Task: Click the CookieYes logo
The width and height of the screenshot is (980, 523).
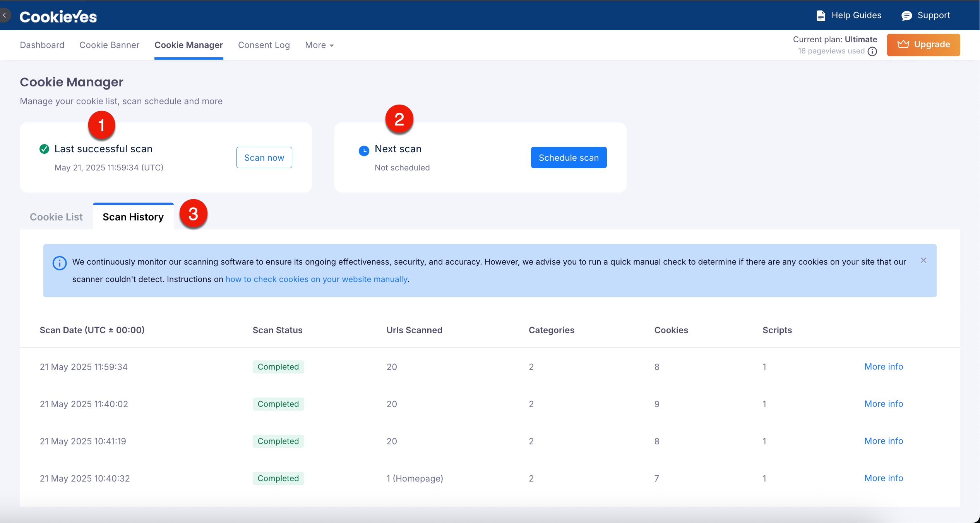Action: pos(58,16)
